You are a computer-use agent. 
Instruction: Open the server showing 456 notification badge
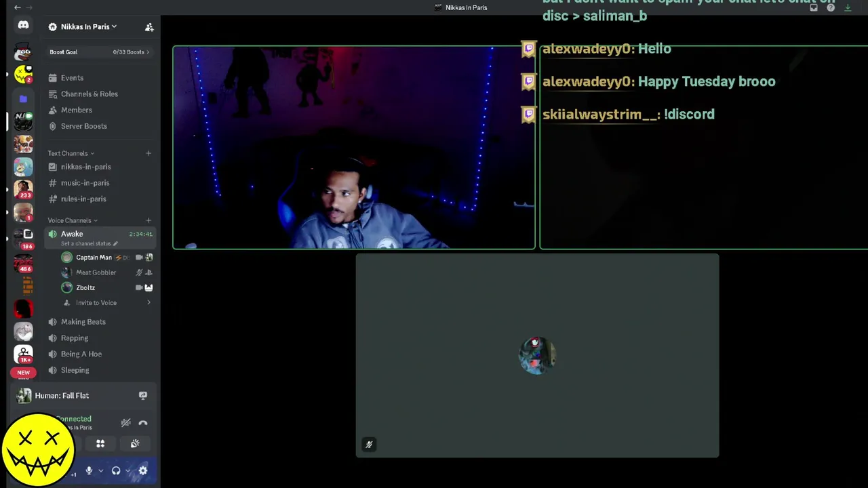23,264
